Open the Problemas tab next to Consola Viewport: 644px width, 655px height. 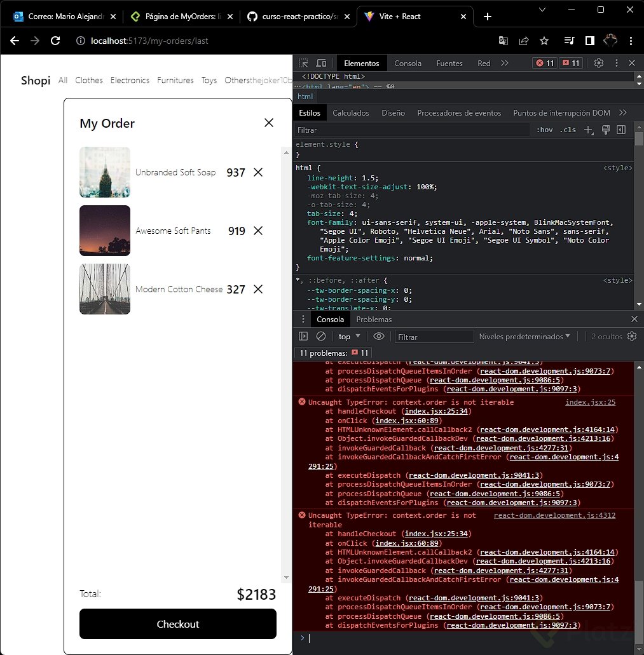click(374, 319)
